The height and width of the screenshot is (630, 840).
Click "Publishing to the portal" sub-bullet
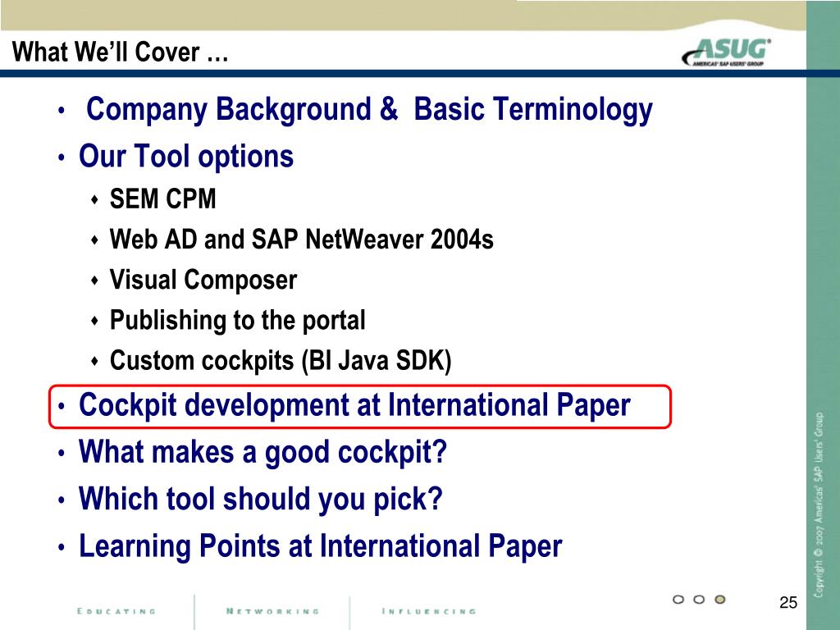click(237, 321)
